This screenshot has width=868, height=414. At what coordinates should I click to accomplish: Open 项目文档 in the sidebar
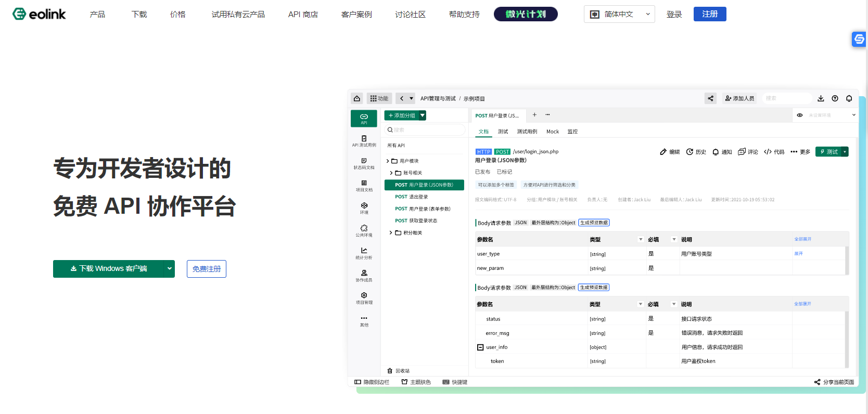[364, 186]
